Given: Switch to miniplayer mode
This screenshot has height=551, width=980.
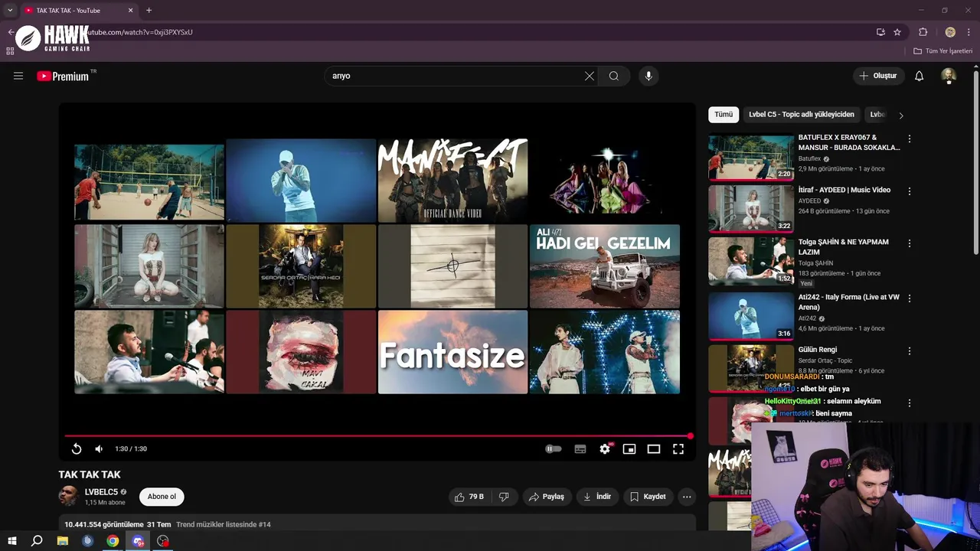Looking at the screenshot, I should coord(629,448).
